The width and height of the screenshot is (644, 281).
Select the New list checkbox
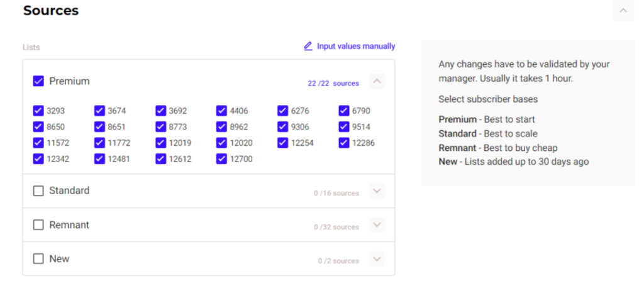38,259
